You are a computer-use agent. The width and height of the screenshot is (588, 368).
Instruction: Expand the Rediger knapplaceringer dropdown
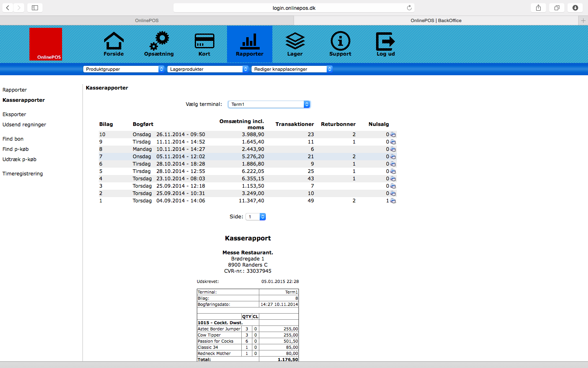292,69
